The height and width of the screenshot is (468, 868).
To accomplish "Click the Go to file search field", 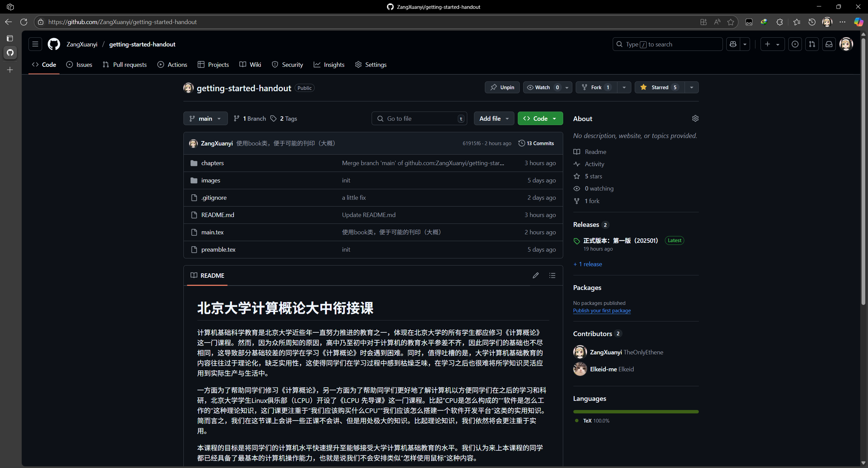I will coord(419,118).
